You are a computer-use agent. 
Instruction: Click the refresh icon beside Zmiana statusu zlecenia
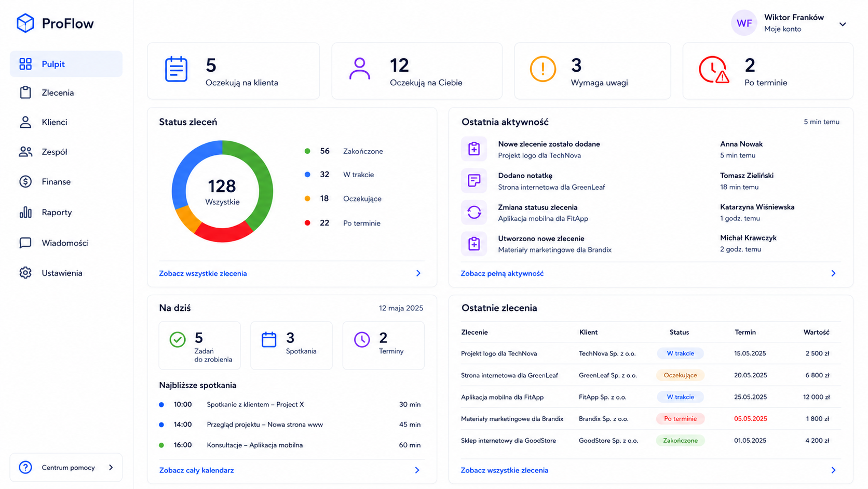click(474, 212)
